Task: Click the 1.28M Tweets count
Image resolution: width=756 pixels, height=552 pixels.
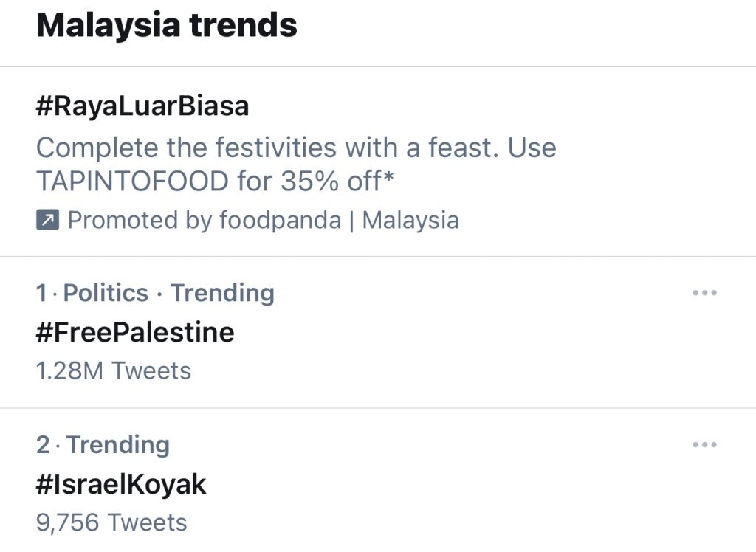Action: [113, 371]
